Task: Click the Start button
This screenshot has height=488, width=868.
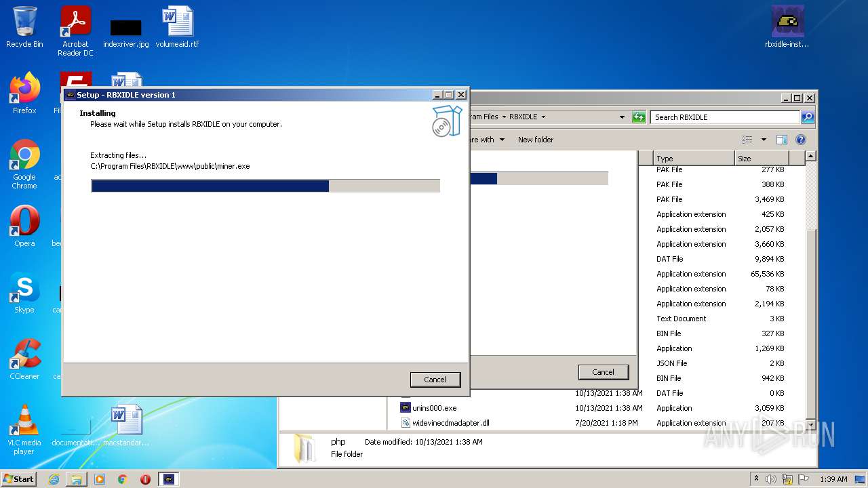Action: (x=19, y=479)
